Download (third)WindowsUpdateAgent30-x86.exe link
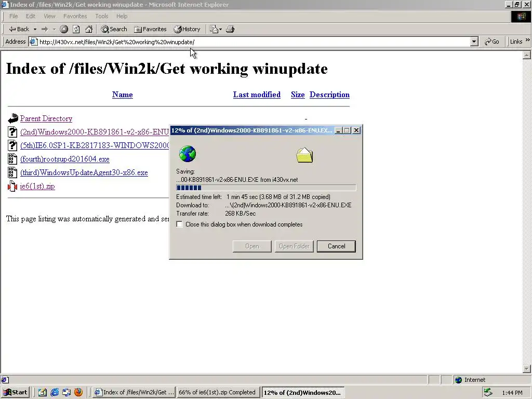This screenshot has width=532, height=399. click(84, 172)
